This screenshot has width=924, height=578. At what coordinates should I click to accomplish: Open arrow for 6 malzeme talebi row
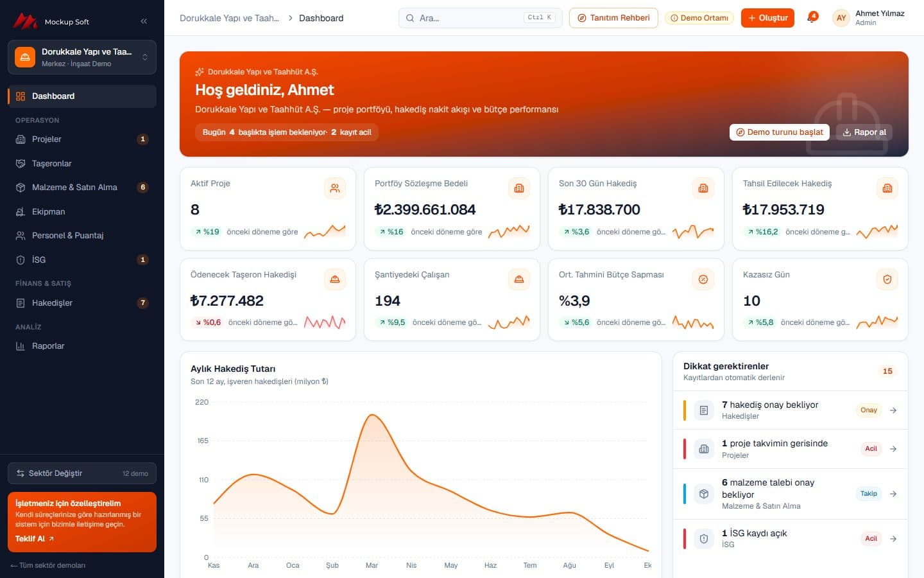pos(893,494)
